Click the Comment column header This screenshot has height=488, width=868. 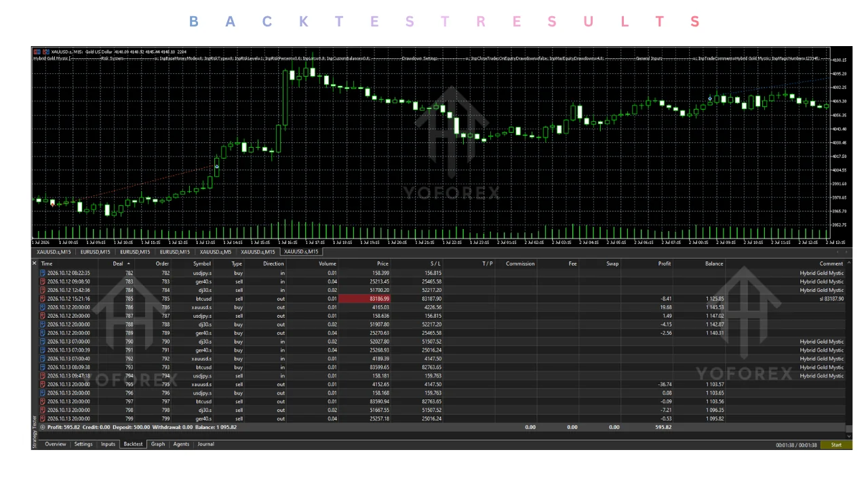click(x=831, y=264)
